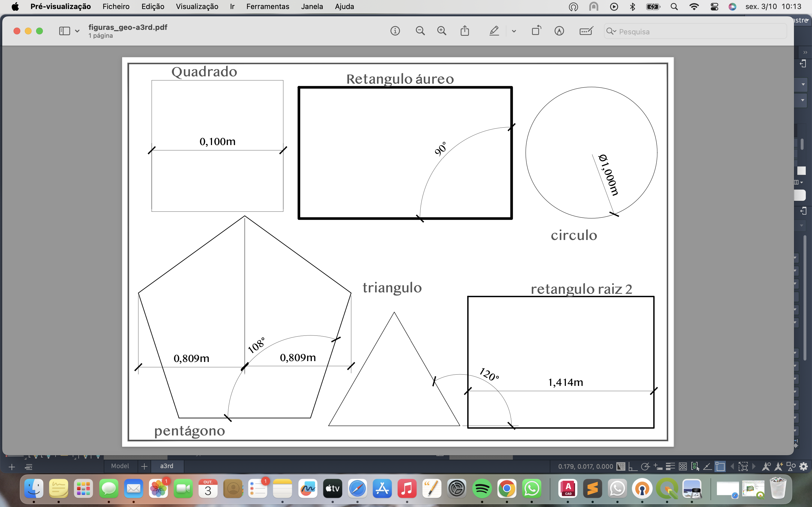812x507 pixels.
Task: Open highlight color dropdown arrow
Action: pos(514,31)
